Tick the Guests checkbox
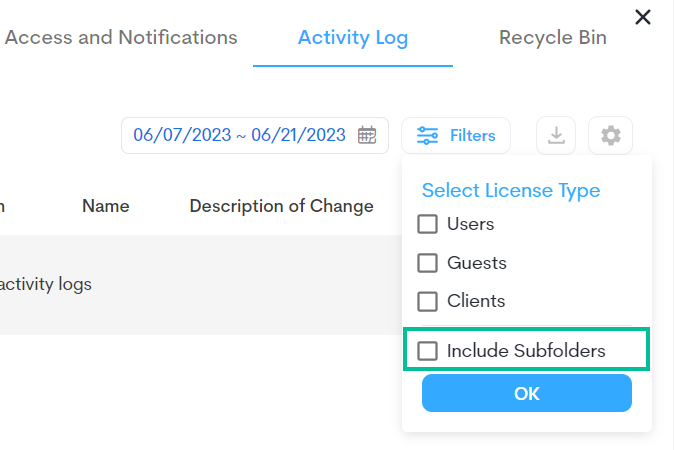 [428, 263]
